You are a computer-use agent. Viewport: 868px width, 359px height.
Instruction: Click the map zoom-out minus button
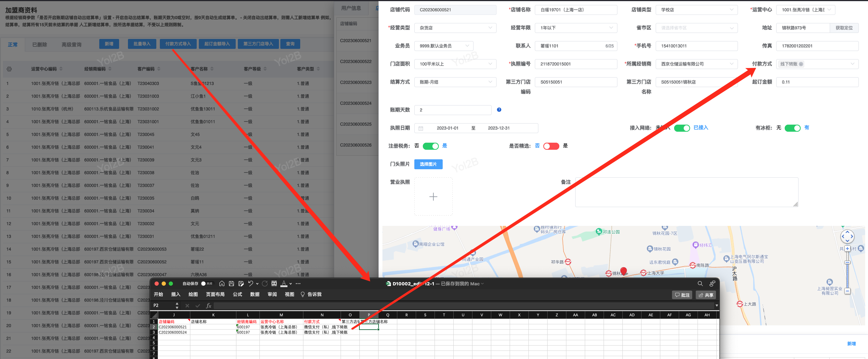(847, 291)
